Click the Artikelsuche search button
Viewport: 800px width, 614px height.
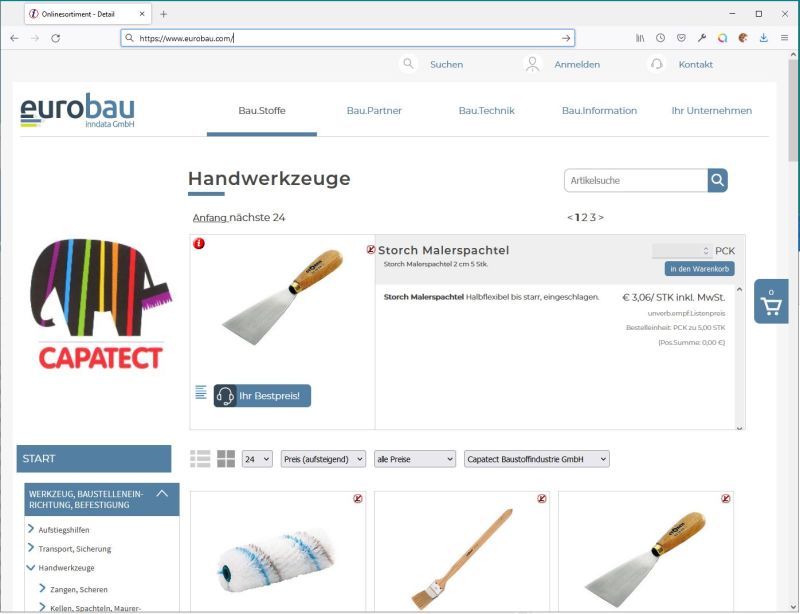click(717, 180)
